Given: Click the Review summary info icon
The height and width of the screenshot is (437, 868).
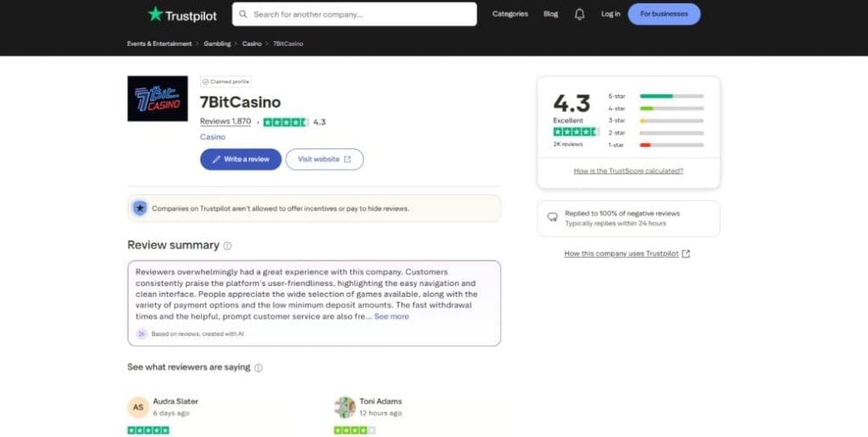Looking at the screenshot, I should coord(227,246).
